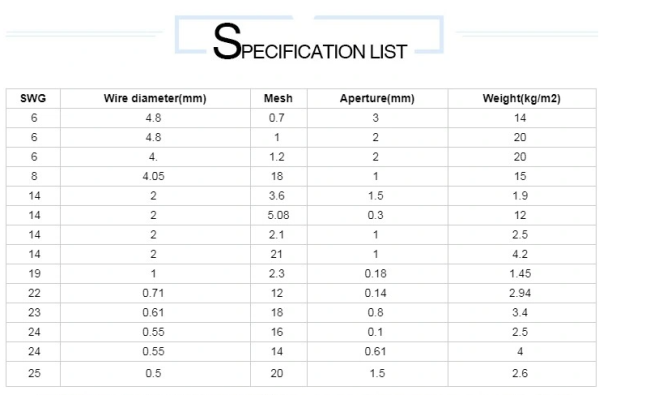Click aperture value 0.14
650x395 pixels.
(x=376, y=293)
